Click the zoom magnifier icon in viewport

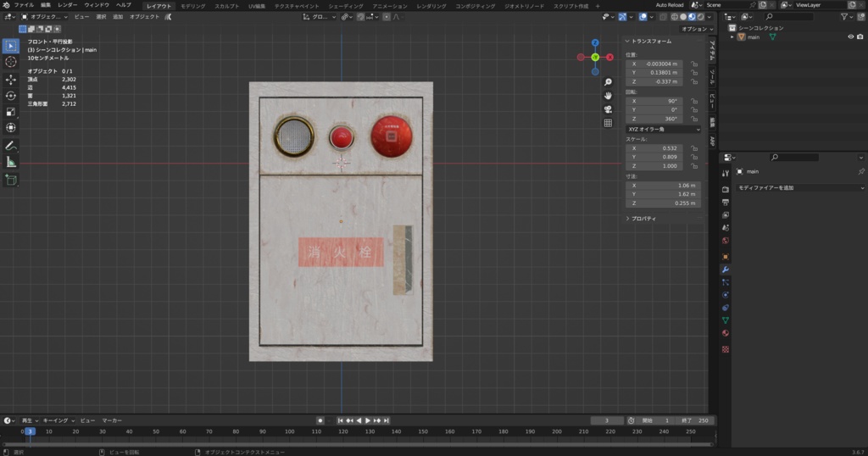pos(608,82)
